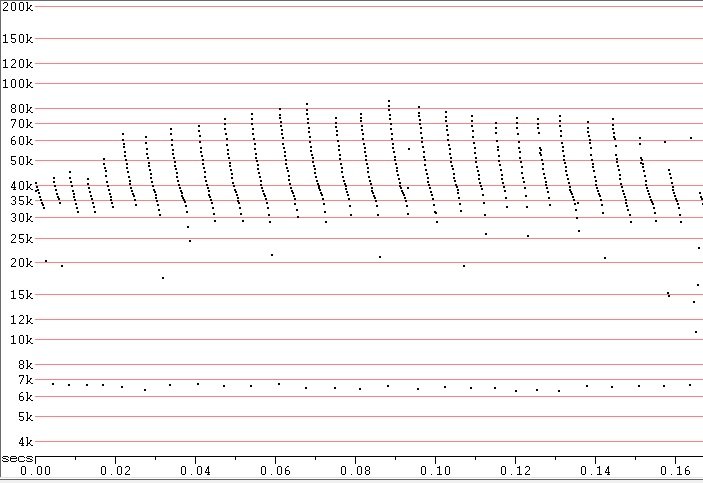Image resolution: width=703 pixels, height=483 pixels.
Task: Click the 15k label on the y-axis
Action: click(21, 295)
